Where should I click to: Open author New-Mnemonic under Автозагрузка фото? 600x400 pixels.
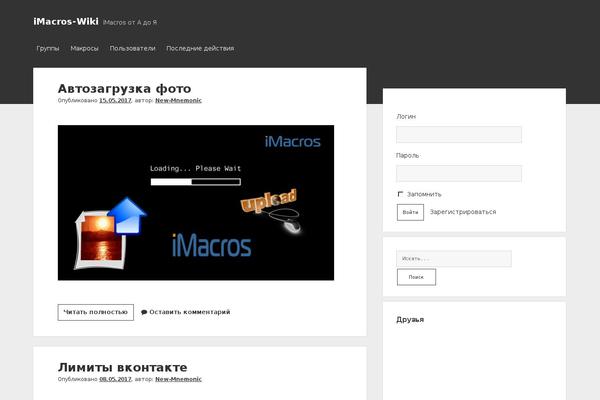[178, 100]
